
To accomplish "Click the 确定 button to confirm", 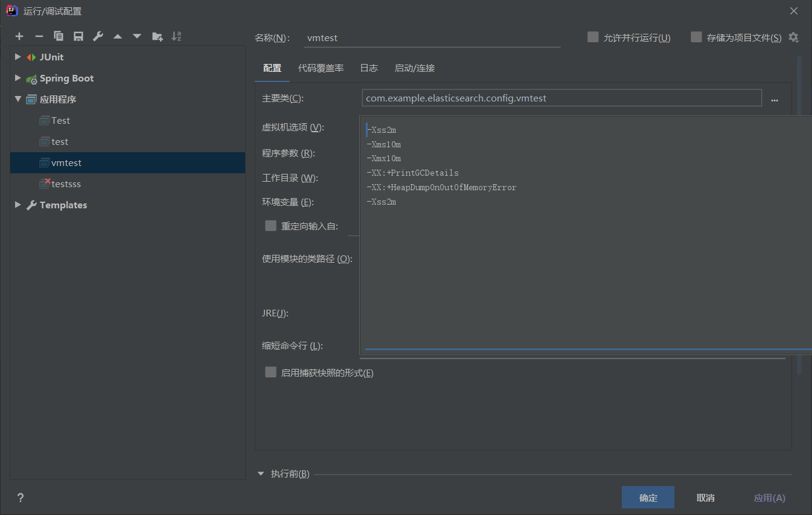I will (x=648, y=497).
